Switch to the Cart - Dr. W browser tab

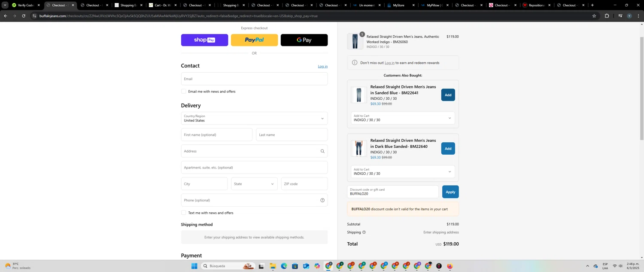click(x=163, y=5)
